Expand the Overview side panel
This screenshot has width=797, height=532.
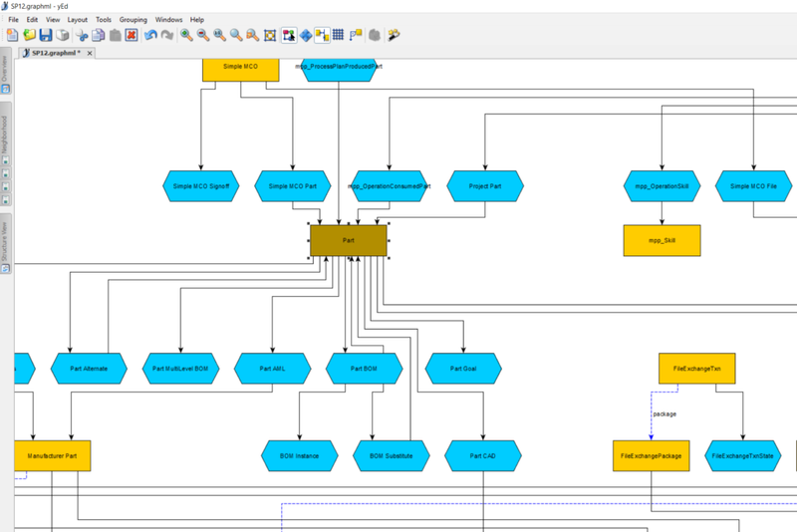coord(5,69)
